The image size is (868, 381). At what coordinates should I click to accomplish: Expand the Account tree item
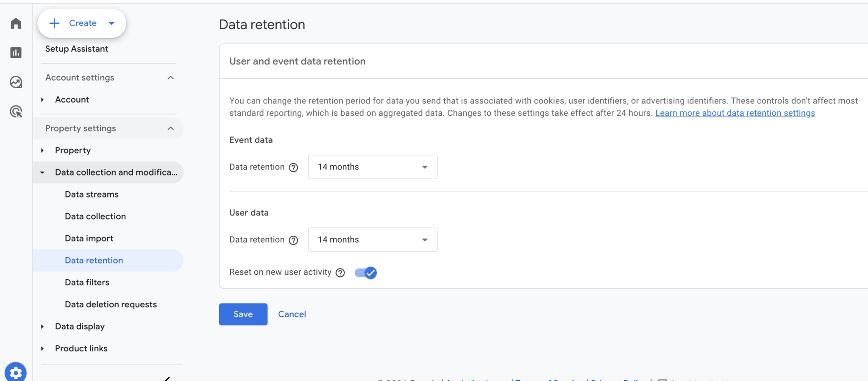click(x=42, y=100)
